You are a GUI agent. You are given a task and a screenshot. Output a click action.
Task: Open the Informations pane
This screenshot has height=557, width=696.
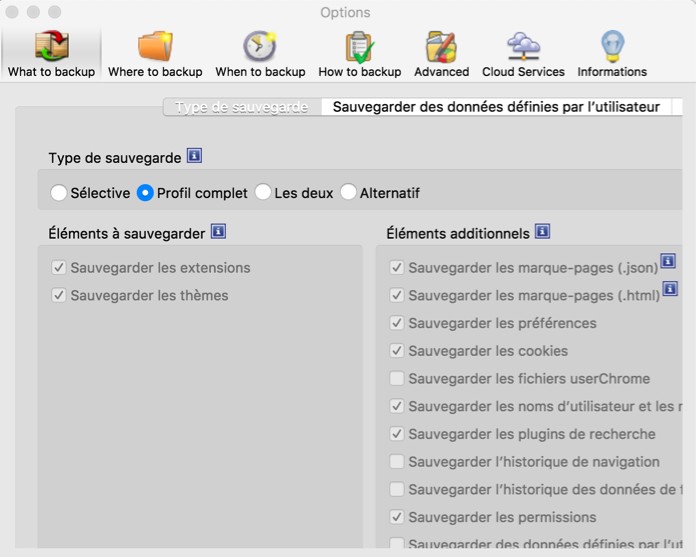click(612, 54)
